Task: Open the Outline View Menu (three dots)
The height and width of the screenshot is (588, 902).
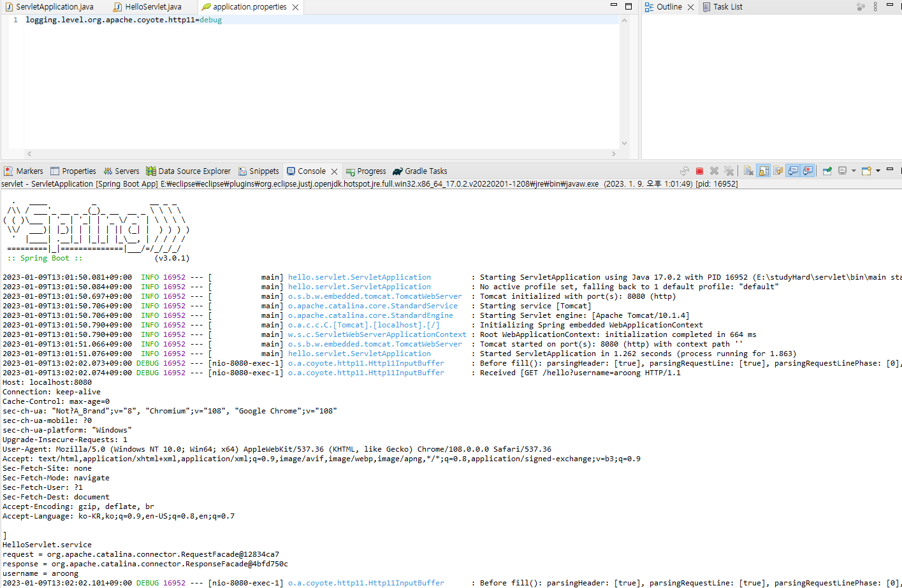Action: click(x=875, y=6)
